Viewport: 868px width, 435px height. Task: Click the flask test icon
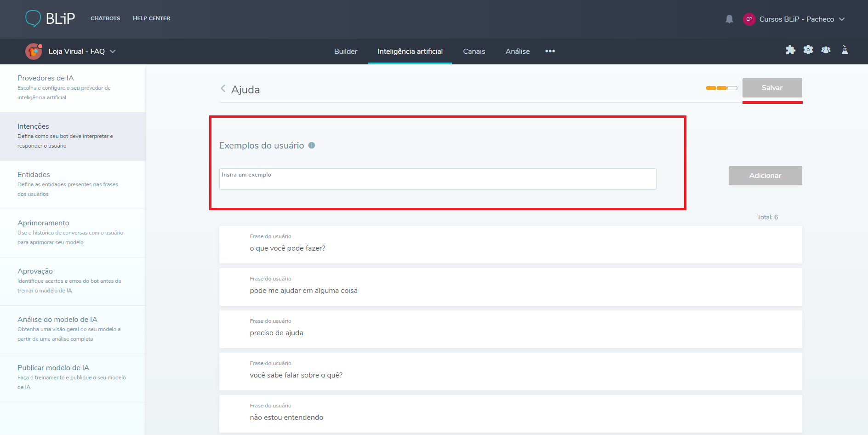[845, 50]
